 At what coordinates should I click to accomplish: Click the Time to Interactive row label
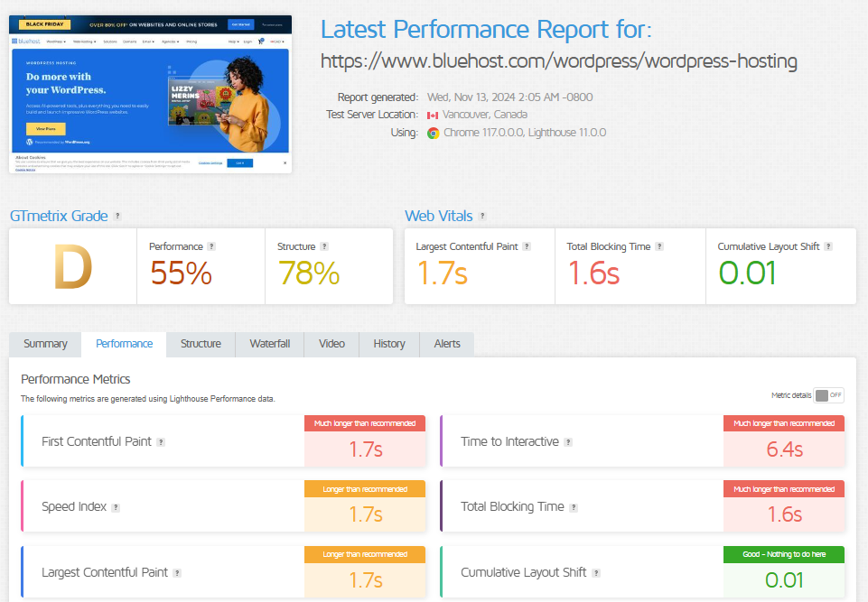click(509, 441)
